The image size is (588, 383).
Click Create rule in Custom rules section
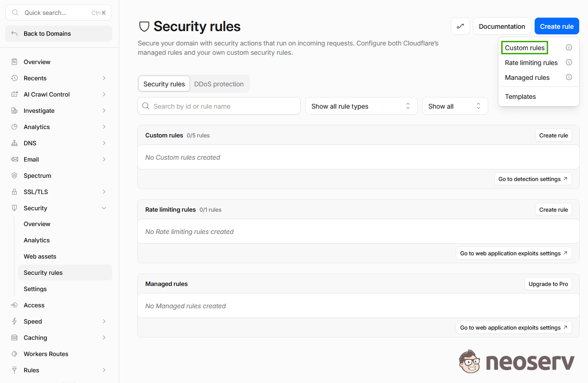[x=554, y=135]
